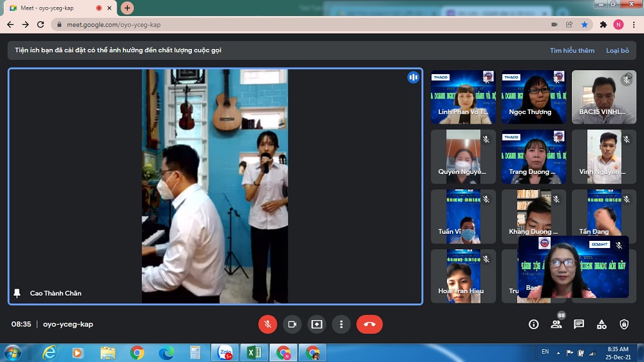Open host controls shield icon
Image resolution: width=644 pixels, height=362 pixels.
tap(623, 324)
